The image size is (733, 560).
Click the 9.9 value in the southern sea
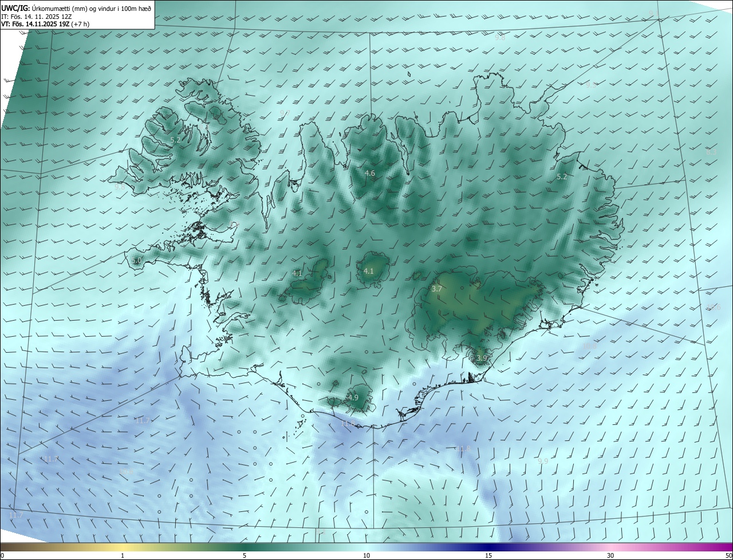(543, 461)
